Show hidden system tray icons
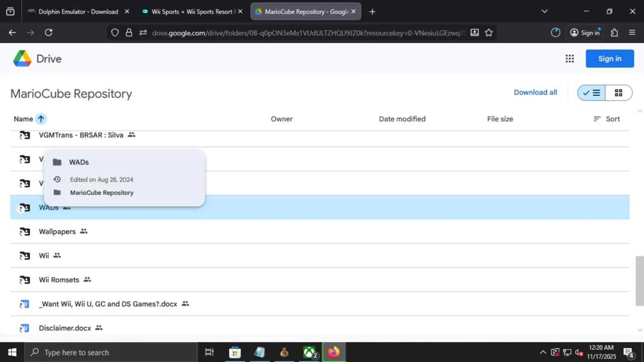This screenshot has width=644, height=362. (542, 352)
